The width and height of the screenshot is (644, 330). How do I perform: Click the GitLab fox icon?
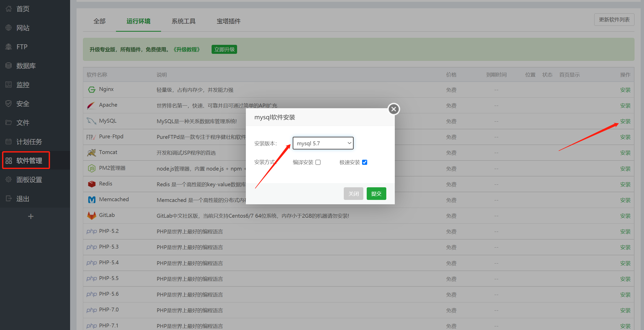tap(91, 215)
